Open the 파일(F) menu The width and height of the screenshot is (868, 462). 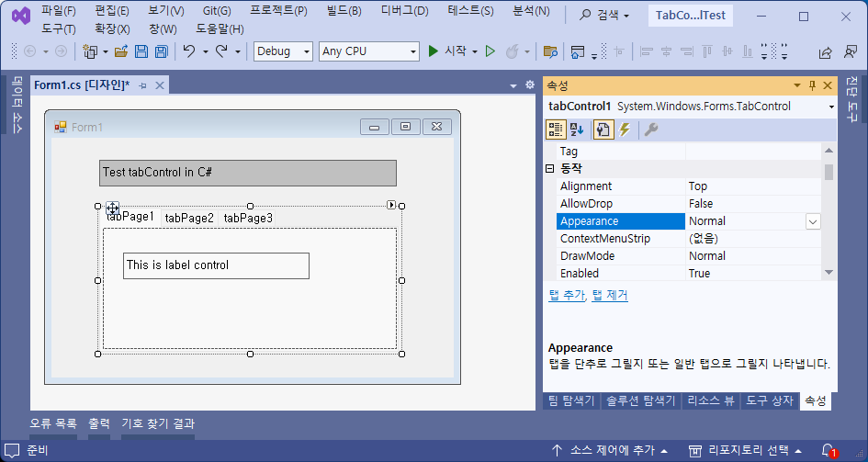[59, 11]
